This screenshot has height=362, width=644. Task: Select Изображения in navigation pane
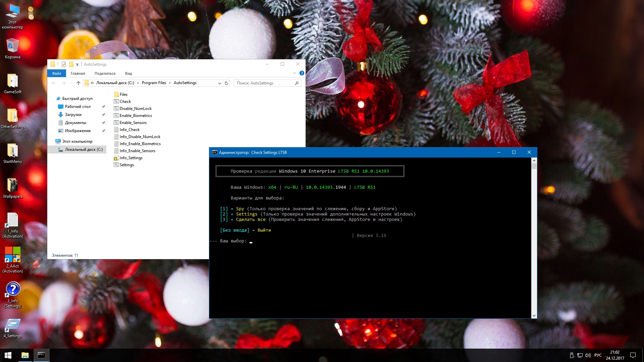[x=78, y=131]
